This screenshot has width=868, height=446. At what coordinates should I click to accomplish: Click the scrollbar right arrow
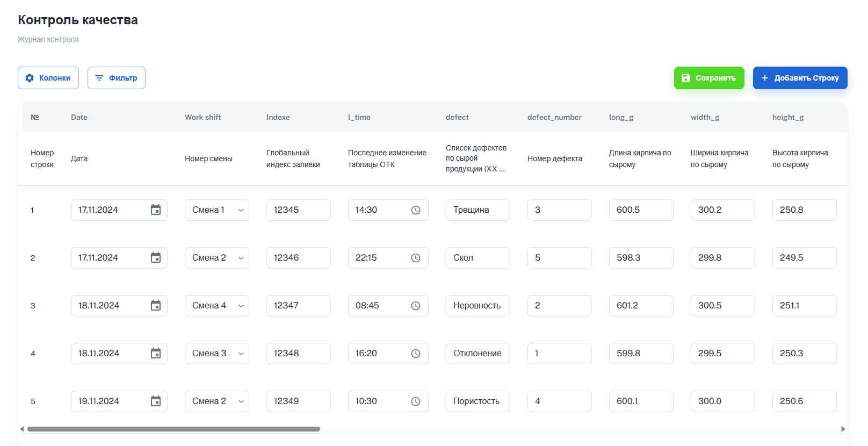[843, 429]
